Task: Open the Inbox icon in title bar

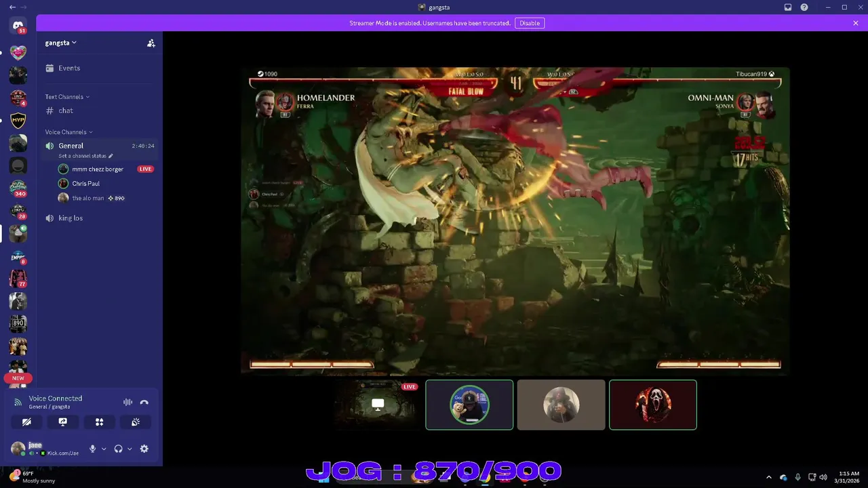Action: pyautogui.click(x=788, y=7)
